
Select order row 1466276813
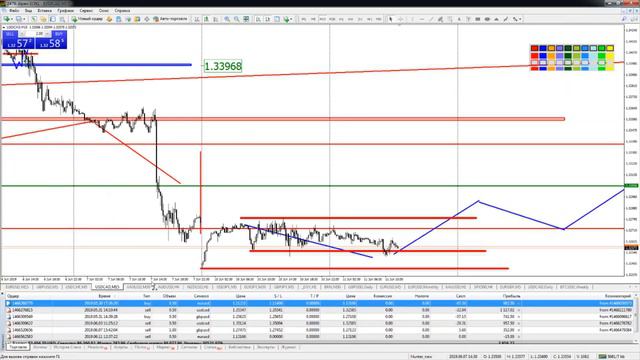[320, 310]
